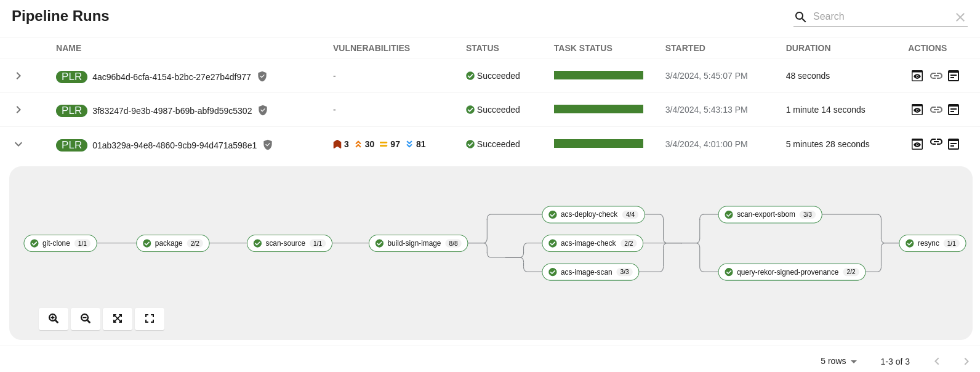Click the NAME column header
The width and height of the screenshot is (980, 372).
click(x=68, y=48)
